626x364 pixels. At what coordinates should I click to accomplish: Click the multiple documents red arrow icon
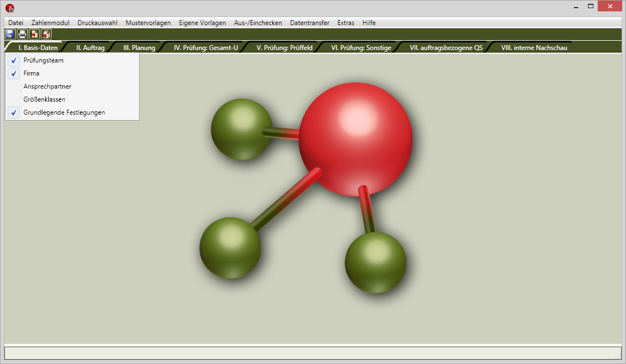coord(46,34)
